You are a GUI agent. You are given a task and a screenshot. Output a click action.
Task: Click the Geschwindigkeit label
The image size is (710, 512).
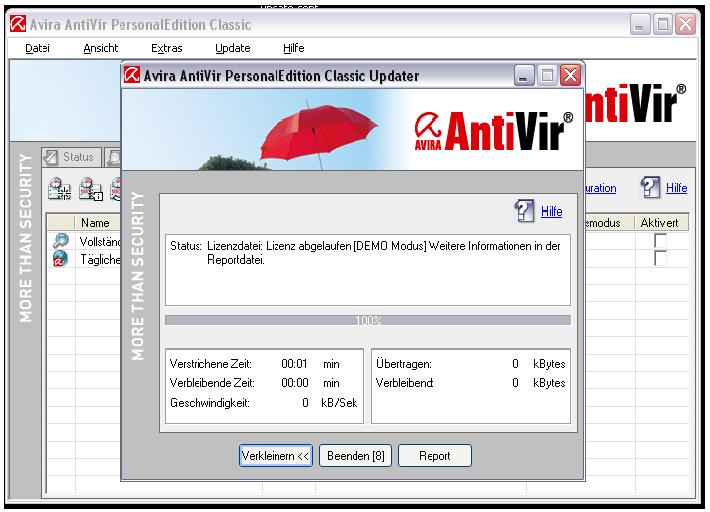tap(210, 403)
